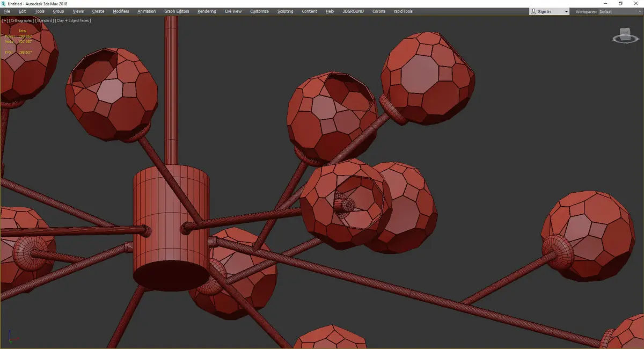This screenshot has height=349, width=644.
Task: Click the user icon beside Sign In
Action: coord(533,11)
